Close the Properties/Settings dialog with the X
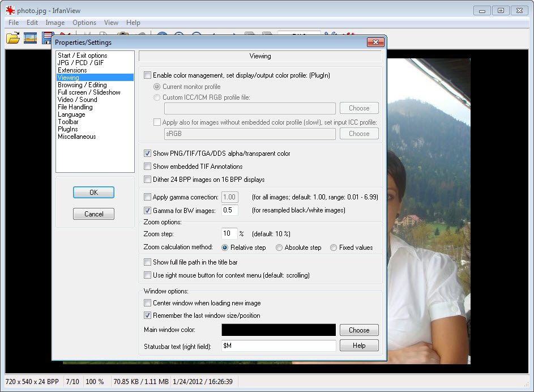 click(375, 42)
